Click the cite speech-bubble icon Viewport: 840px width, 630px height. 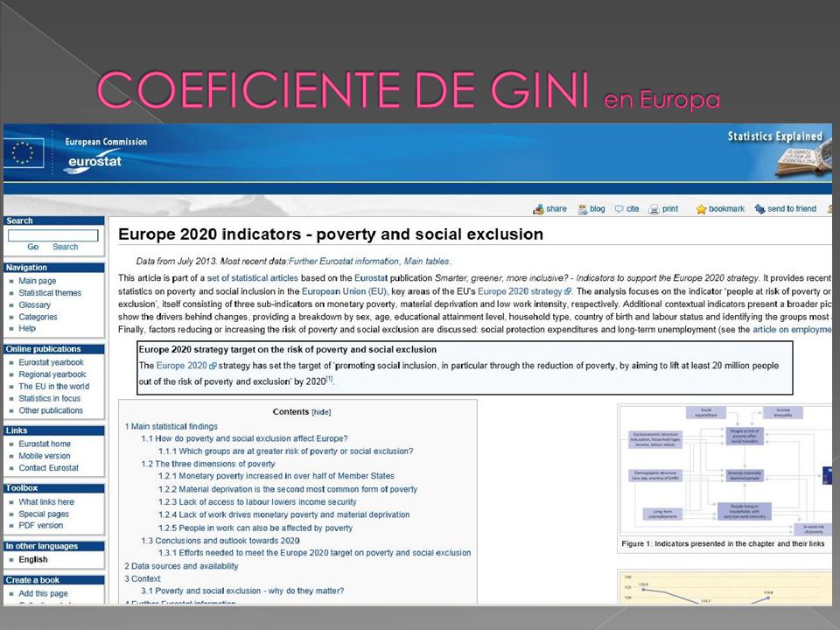pyautogui.click(x=619, y=209)
